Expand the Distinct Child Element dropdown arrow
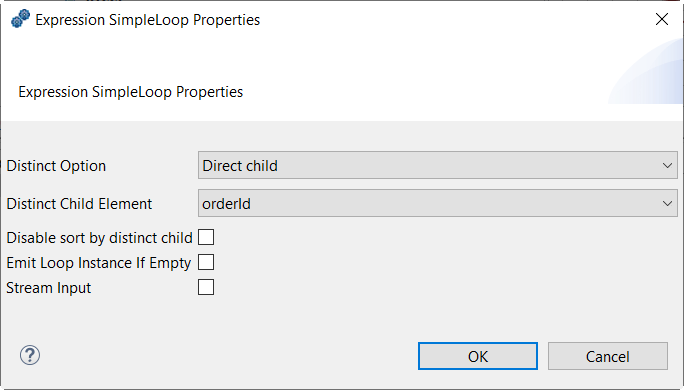684x390 pixels. 667,203
